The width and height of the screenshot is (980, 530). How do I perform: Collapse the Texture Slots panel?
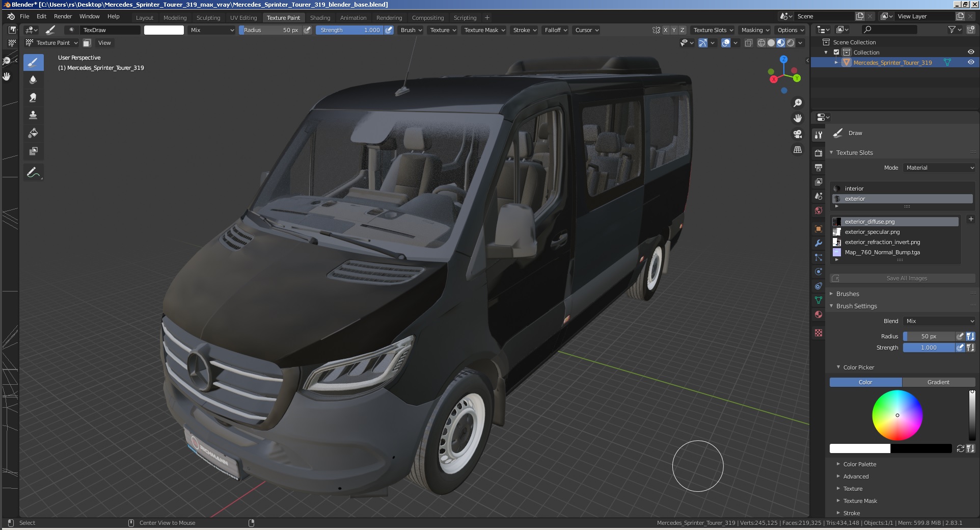point(854,152)
